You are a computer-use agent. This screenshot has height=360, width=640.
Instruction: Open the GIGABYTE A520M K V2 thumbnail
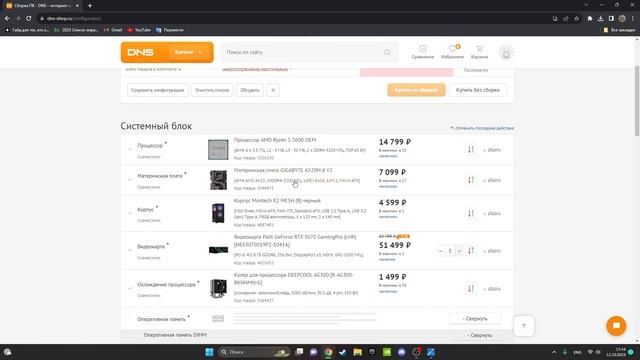pyautogui.click(x=218, y=180)
